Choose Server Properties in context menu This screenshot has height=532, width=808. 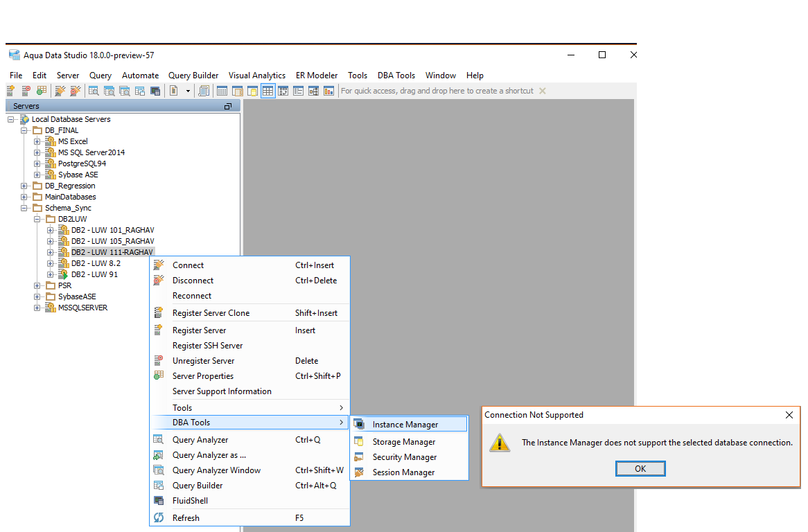pyautogui.click(x=250, y=376)
